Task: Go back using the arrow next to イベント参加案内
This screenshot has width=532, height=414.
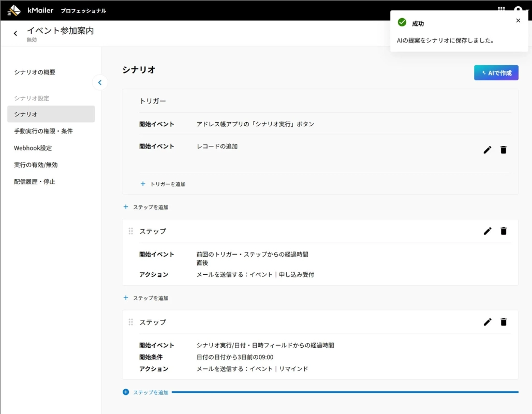Action: (16, 33)
